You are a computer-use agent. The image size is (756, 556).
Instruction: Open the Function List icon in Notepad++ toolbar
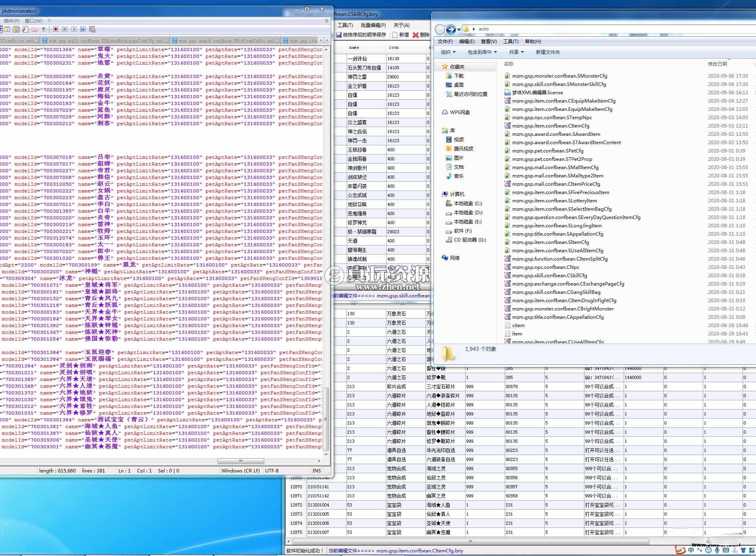click(25, 29)
